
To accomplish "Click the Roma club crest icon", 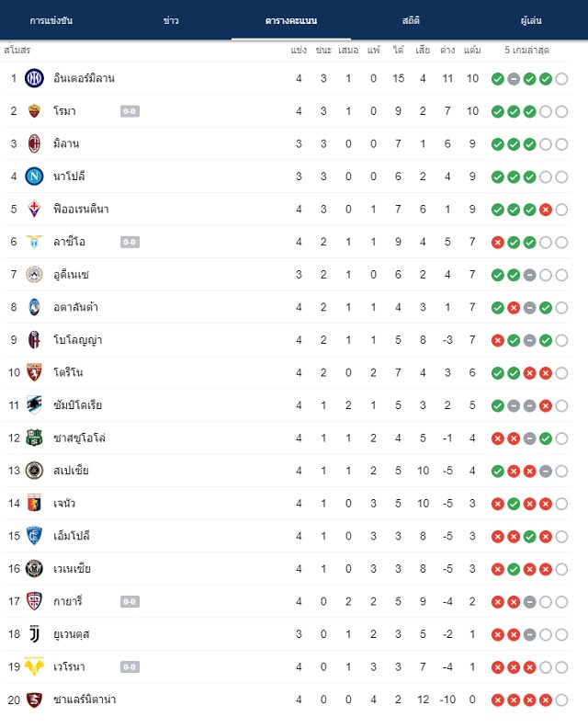I will pyautogui.click(x=34, y=111).
